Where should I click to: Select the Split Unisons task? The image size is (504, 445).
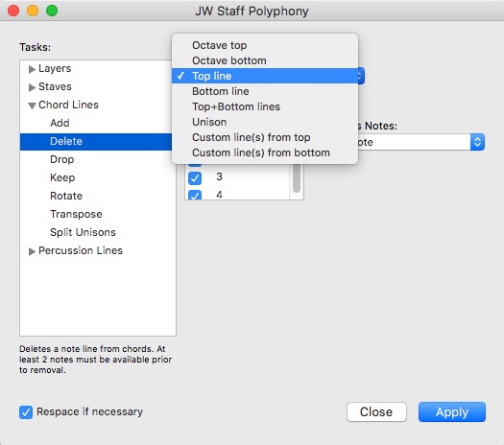[x=98, y=232]
